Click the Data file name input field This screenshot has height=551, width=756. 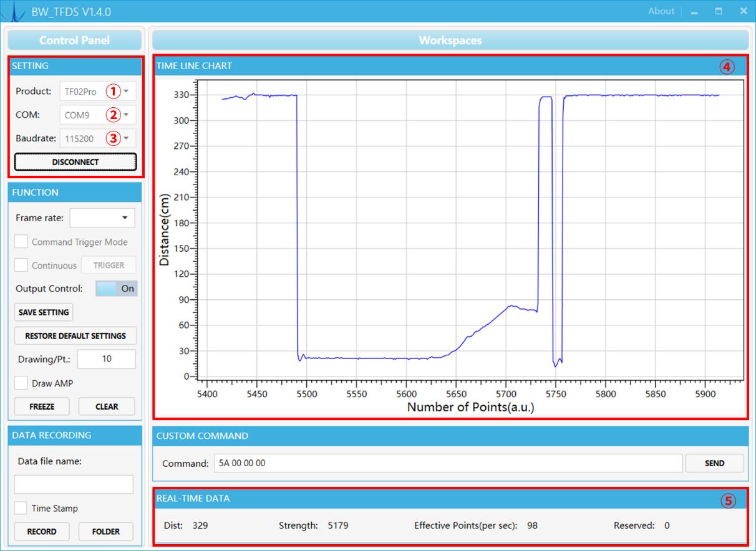tap(74, 484)
